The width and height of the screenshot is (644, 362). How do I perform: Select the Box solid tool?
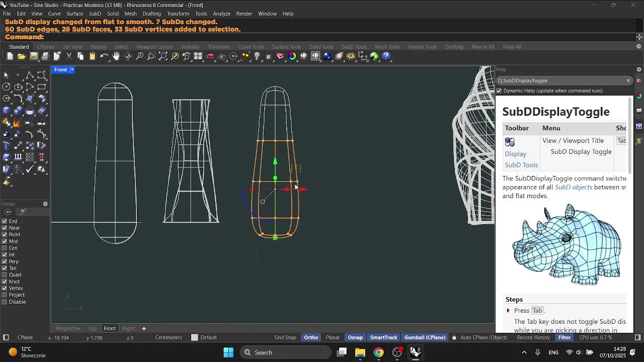(x=7, y=111)
